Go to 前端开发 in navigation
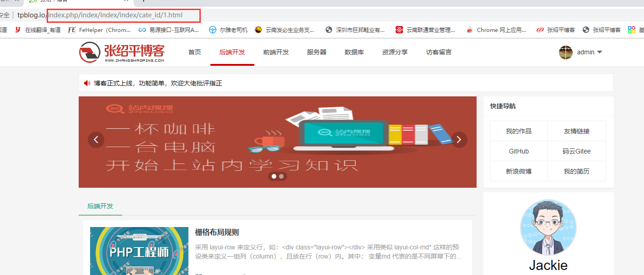 click(276, 52)
